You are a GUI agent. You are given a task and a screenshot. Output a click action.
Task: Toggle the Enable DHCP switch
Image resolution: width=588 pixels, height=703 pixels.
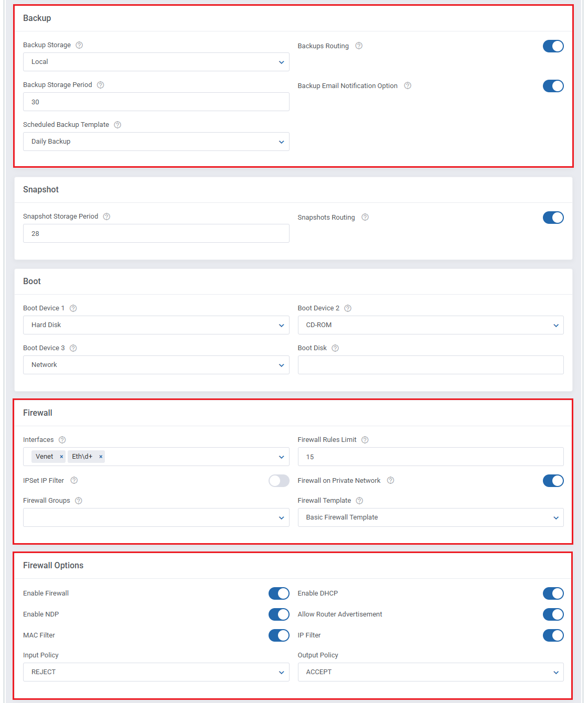(x=553, y=593)
